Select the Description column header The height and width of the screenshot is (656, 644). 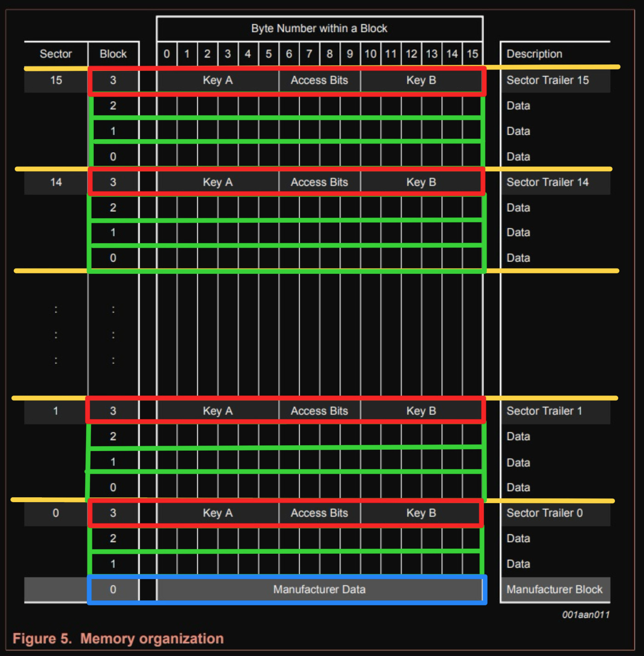click(534, 54)
